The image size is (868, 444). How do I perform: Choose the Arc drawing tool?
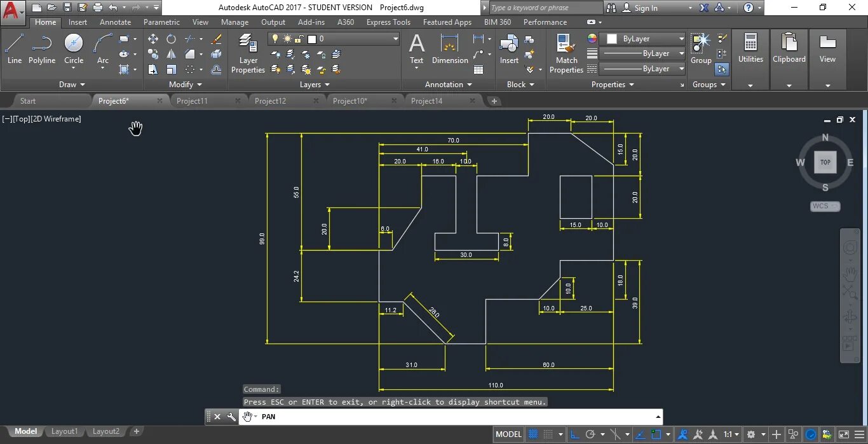tap(102, 48)
